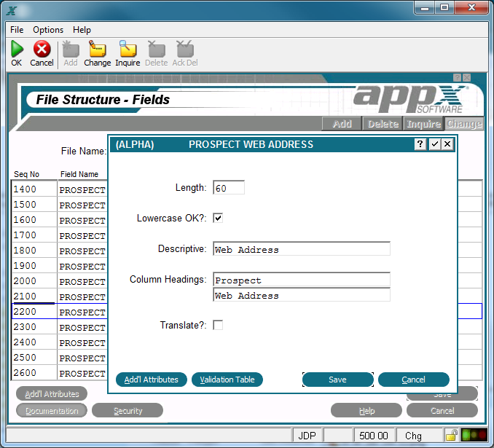Click the second Column Headings field 'Web Address'
Image resolution: width=494 pixels, height=448 pixels.
pos(302,295)
